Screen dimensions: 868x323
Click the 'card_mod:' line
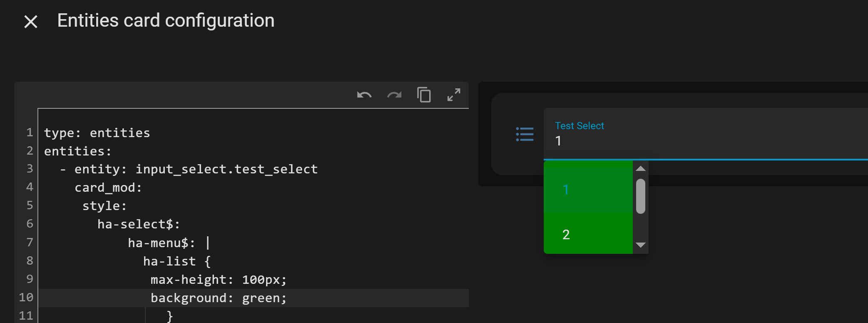point(108,188)
